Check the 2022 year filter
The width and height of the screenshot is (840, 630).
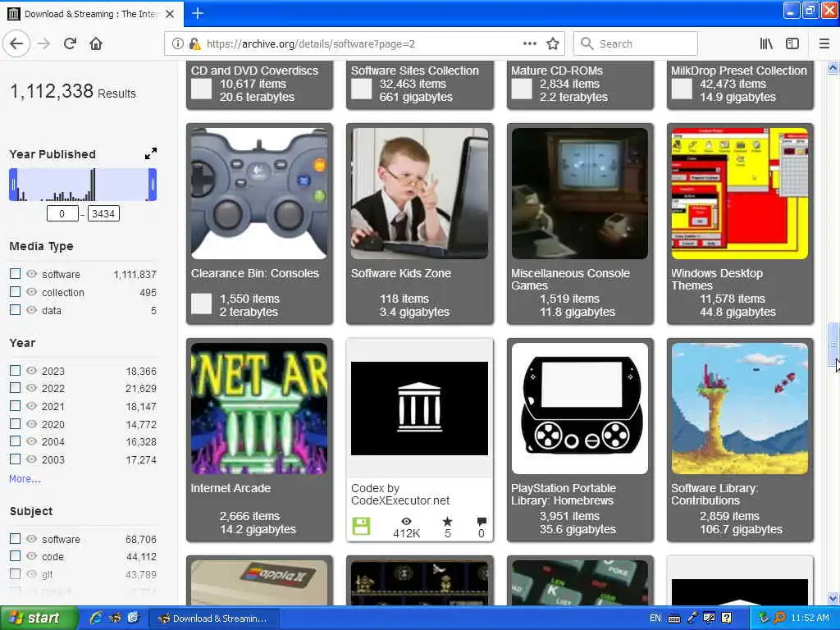tap(15, 388)
